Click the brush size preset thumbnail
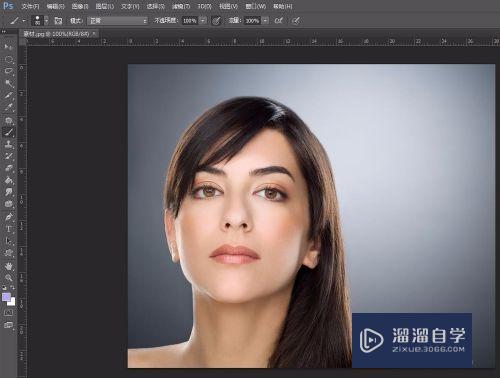Screen dimensions: 500x378 [38, 20]
